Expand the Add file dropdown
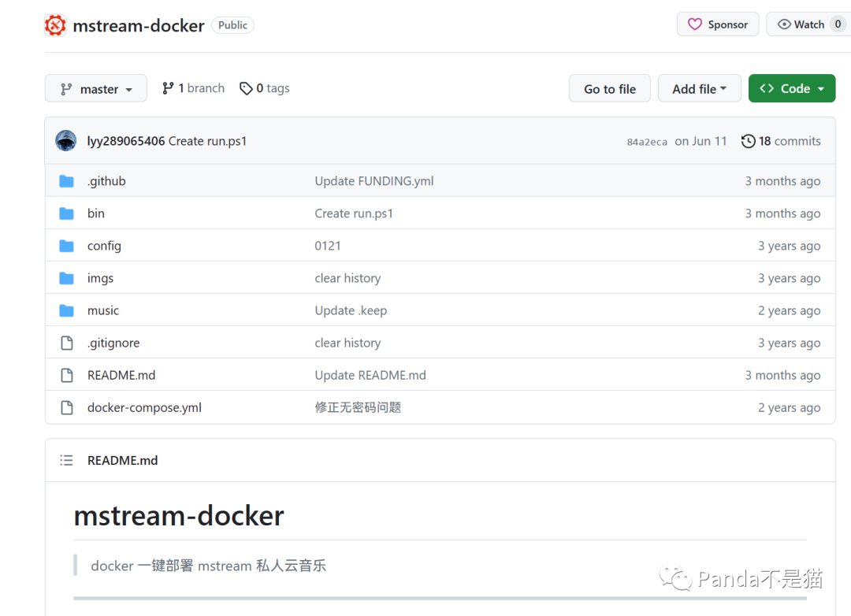 click(x=699, y=88)
